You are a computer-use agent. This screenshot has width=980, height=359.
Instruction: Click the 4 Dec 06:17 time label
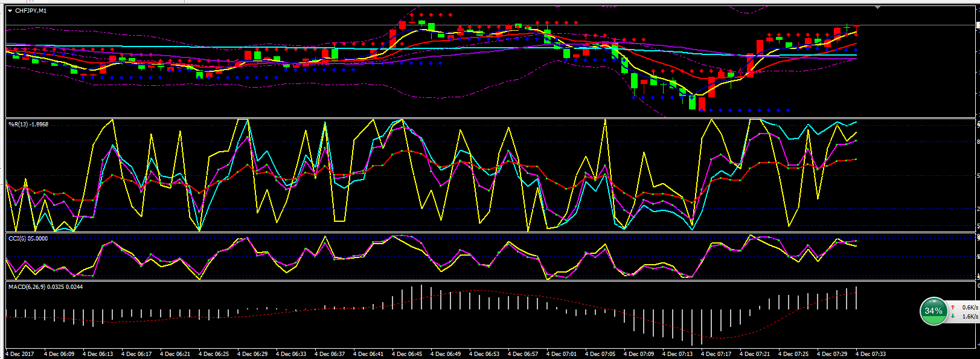[136, 354]
